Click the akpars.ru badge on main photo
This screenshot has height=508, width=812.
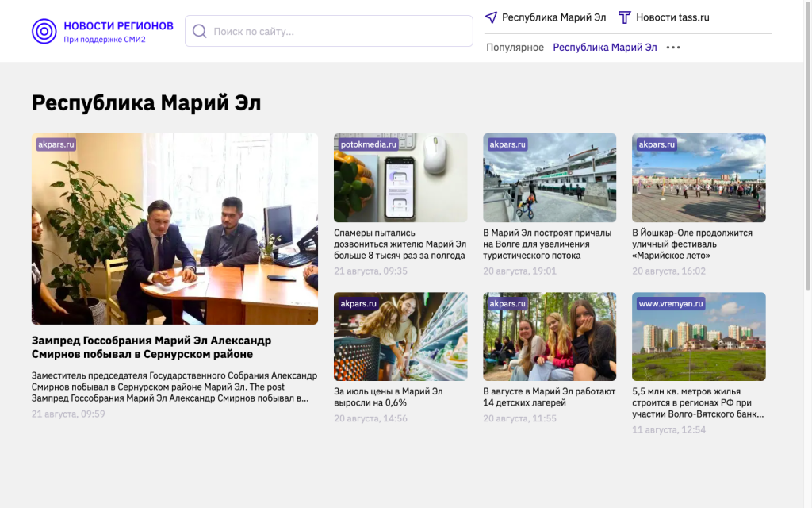56,144
